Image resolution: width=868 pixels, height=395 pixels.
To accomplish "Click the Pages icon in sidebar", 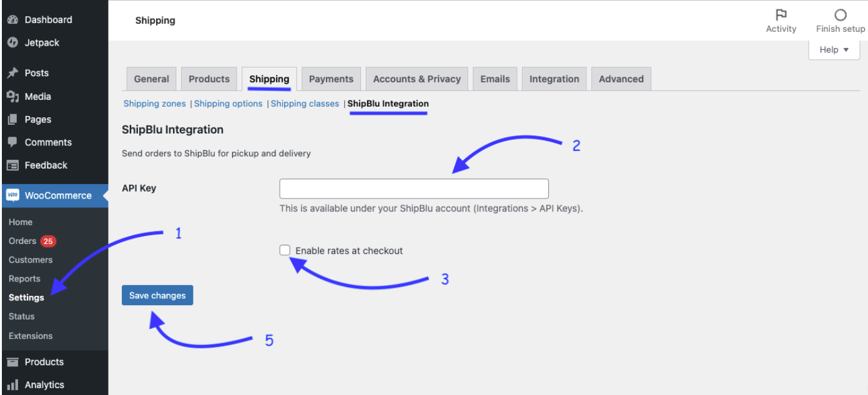I will pyautogui.click(x=12, y=119).
